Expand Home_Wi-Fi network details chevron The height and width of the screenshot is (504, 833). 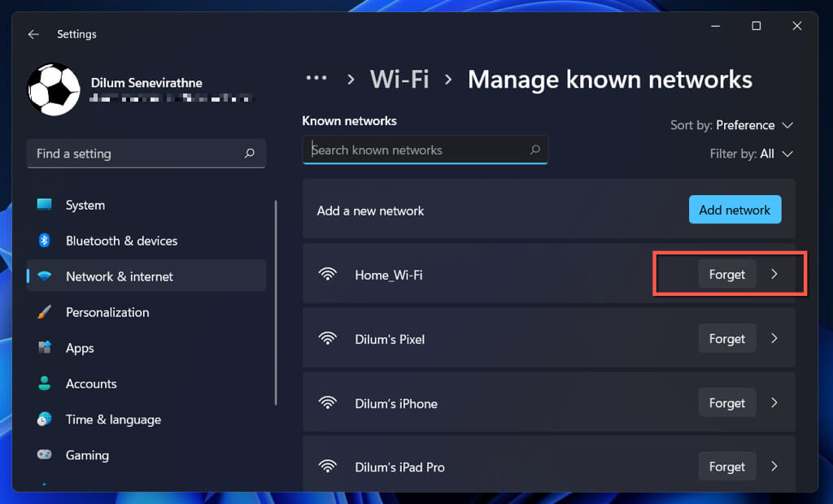[774, 275]
